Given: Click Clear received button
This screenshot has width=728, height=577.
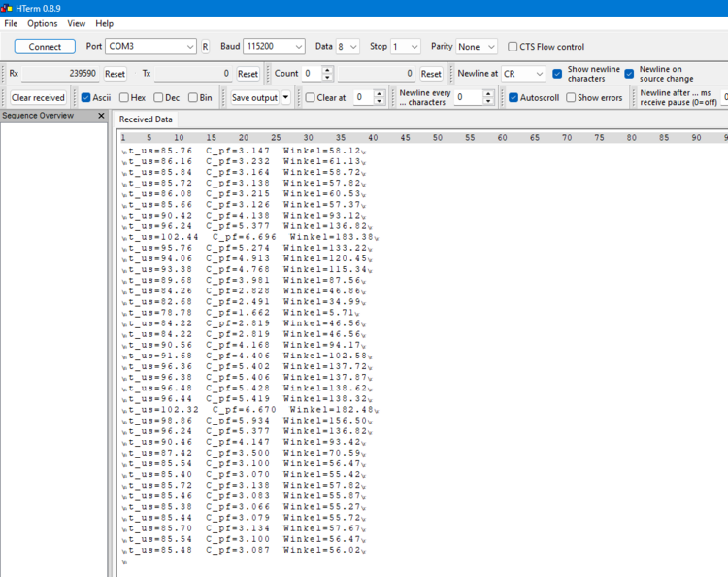Looking at the screenshot, I should click(39, 98).
